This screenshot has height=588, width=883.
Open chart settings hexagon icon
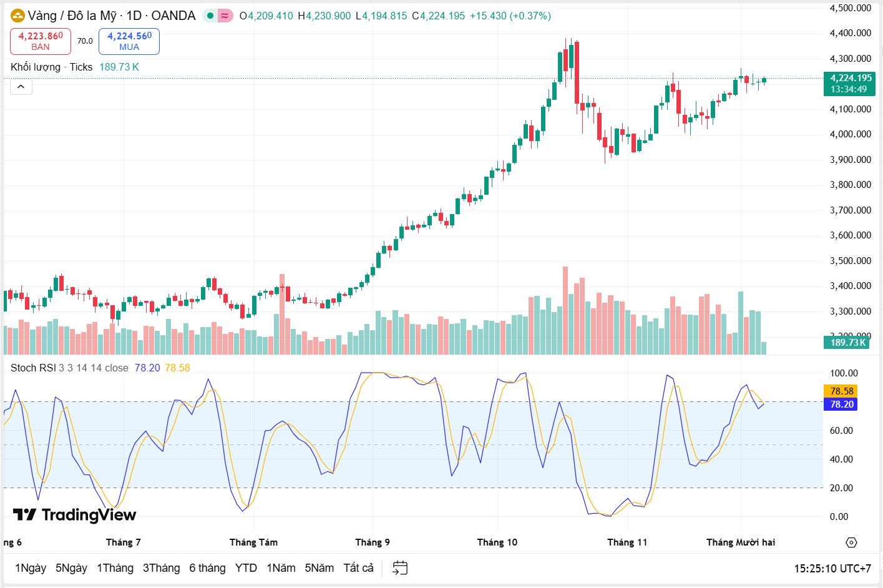pyautogui.click(x=851, y=542)
